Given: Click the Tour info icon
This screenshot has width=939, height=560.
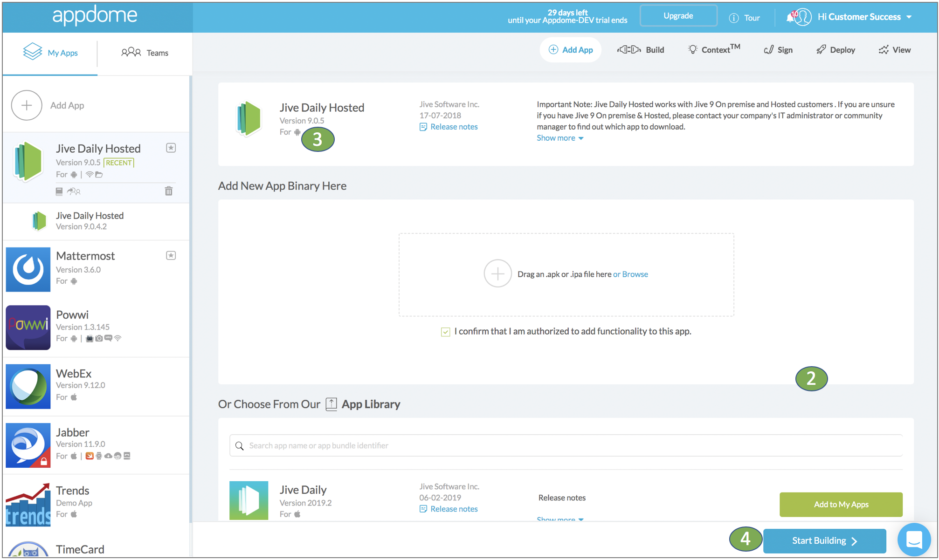Looking at the screenshot, I should click(734, 18).
